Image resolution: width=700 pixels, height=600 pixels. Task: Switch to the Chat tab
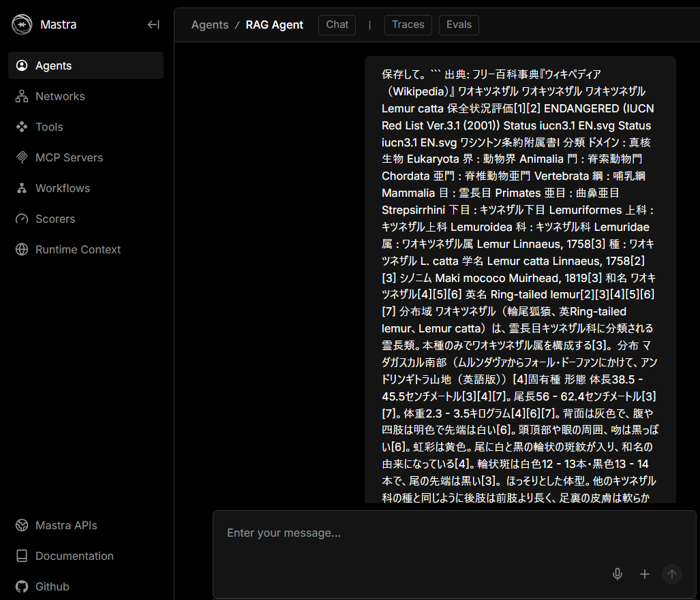(337, 25)
